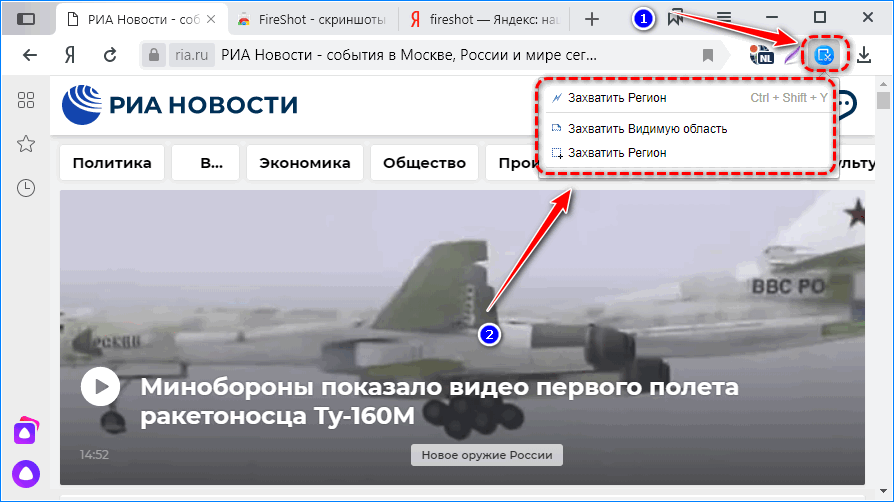Click the page scrollbar up arrow

883,84
